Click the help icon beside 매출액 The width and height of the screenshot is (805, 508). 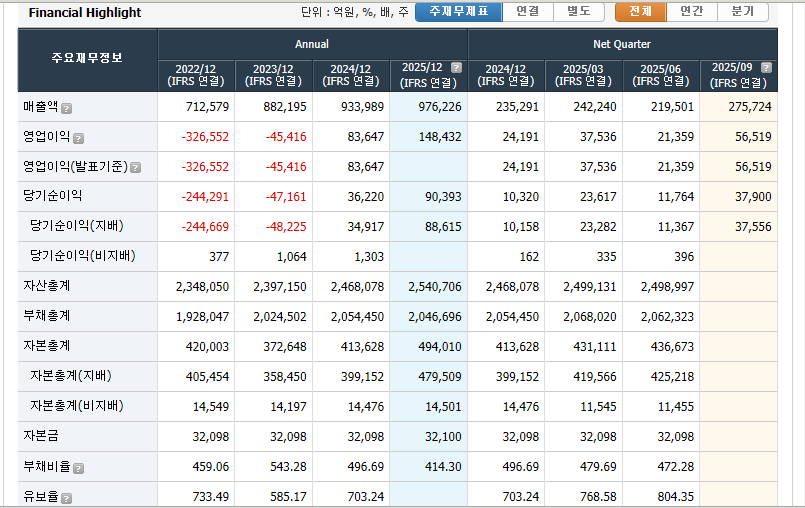67,108
